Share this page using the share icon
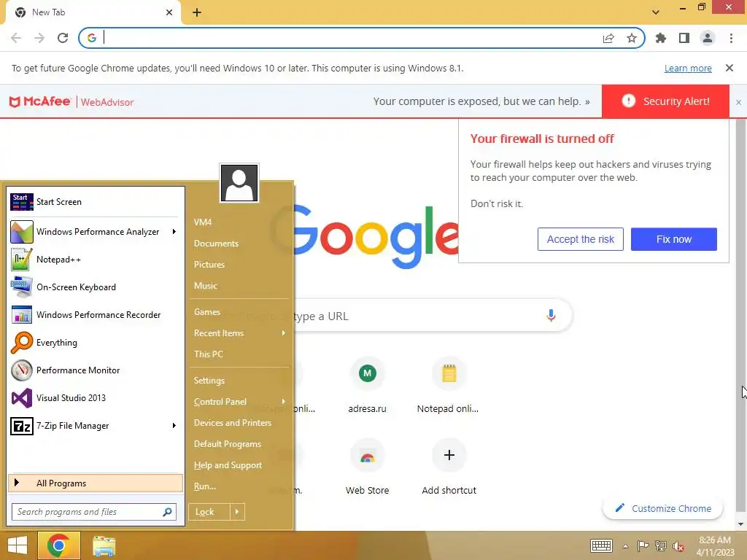Screen dimensions: 747x560 (x=608, y=38)
